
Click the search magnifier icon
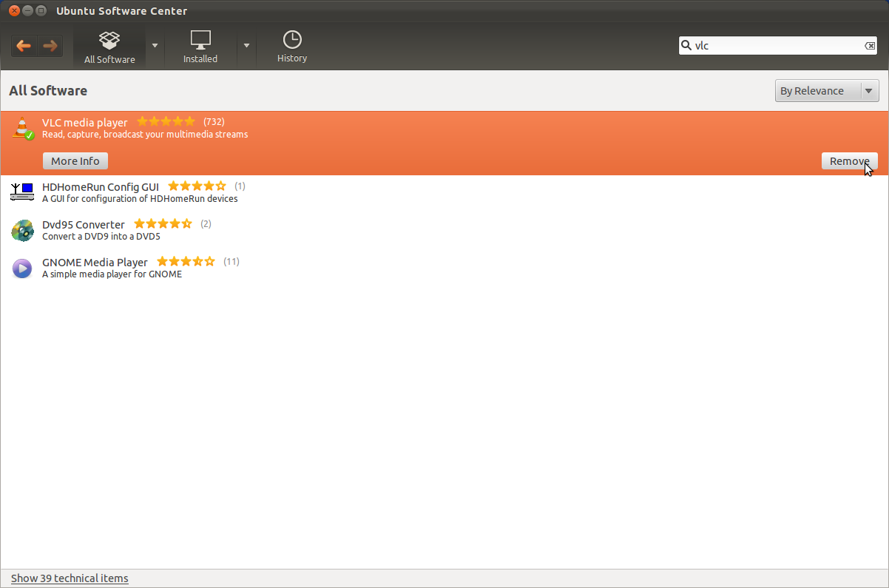686,45
